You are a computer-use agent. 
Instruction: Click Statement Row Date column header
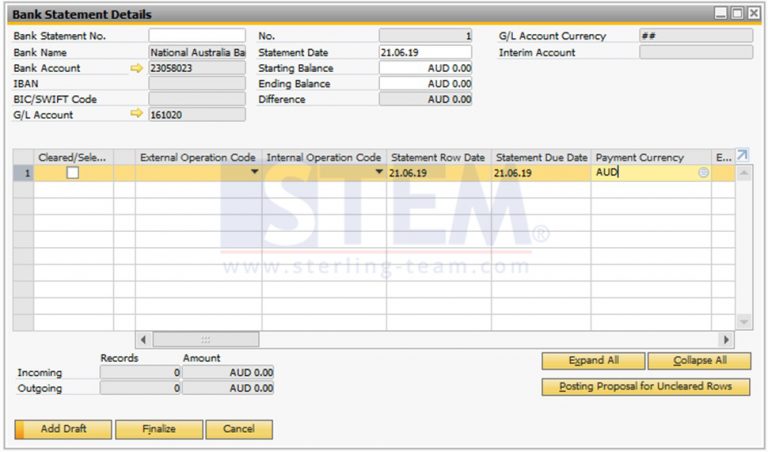[439, 158]
